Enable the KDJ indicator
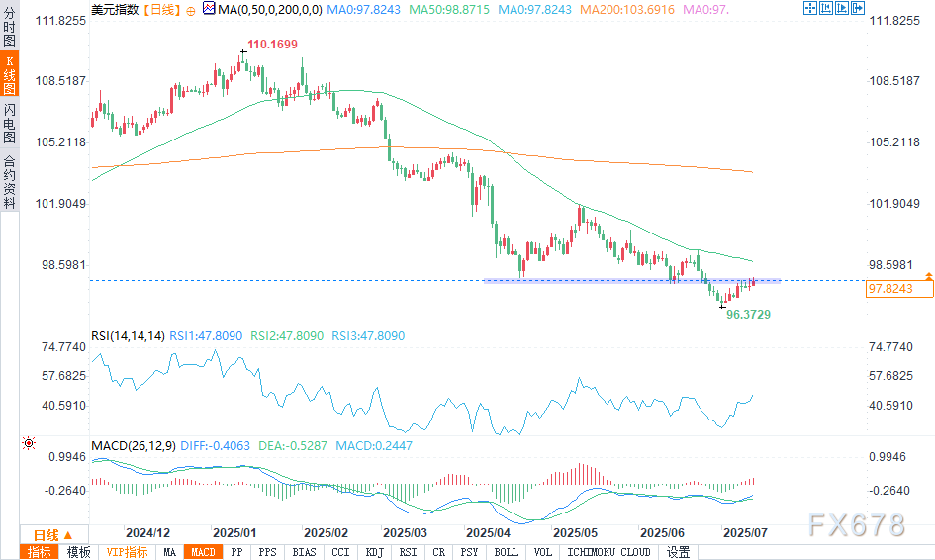 click(374, 552)
